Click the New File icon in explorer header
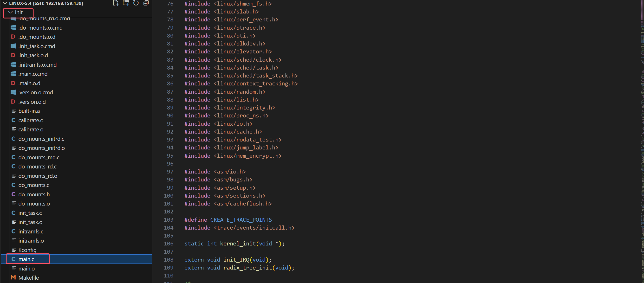This screenshot has width=644, height=283. [116, 3]
